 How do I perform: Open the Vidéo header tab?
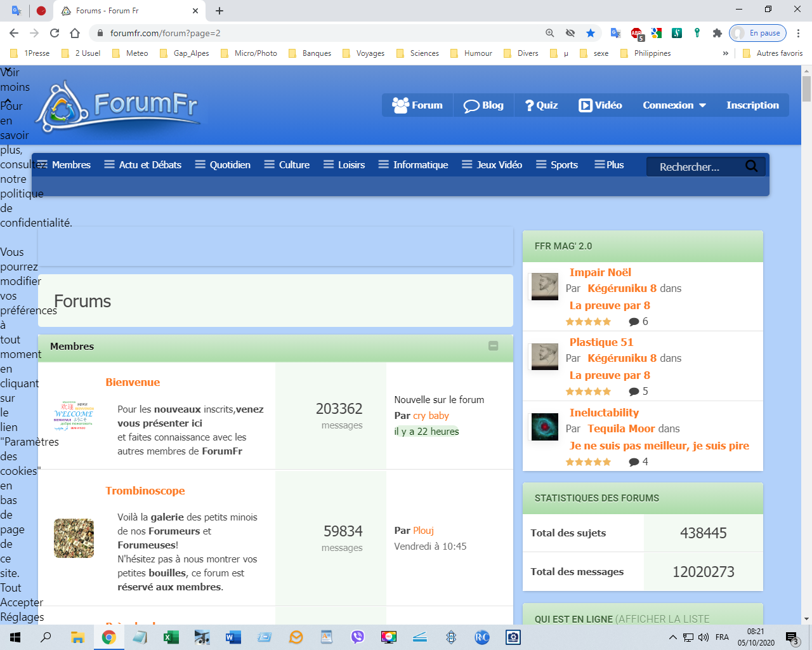(x=600, y=105)
